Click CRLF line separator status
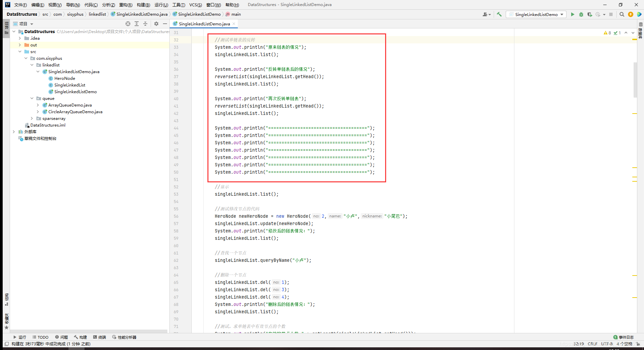 tap(593, 344)
